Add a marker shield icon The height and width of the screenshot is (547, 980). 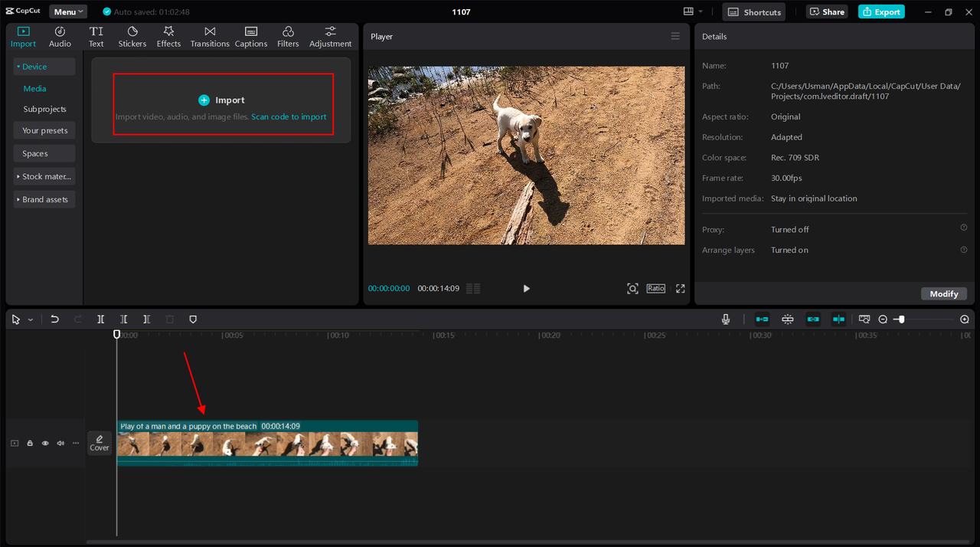[193, 319]
